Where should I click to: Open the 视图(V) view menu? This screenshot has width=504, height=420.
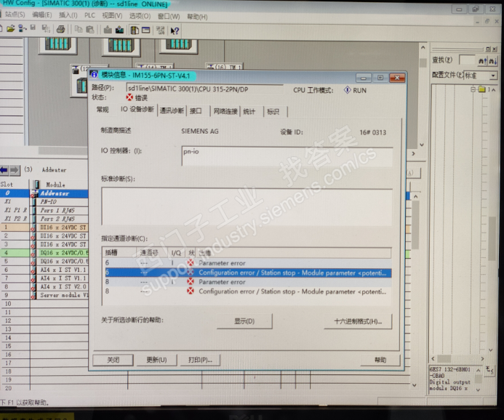coord(112,16)
